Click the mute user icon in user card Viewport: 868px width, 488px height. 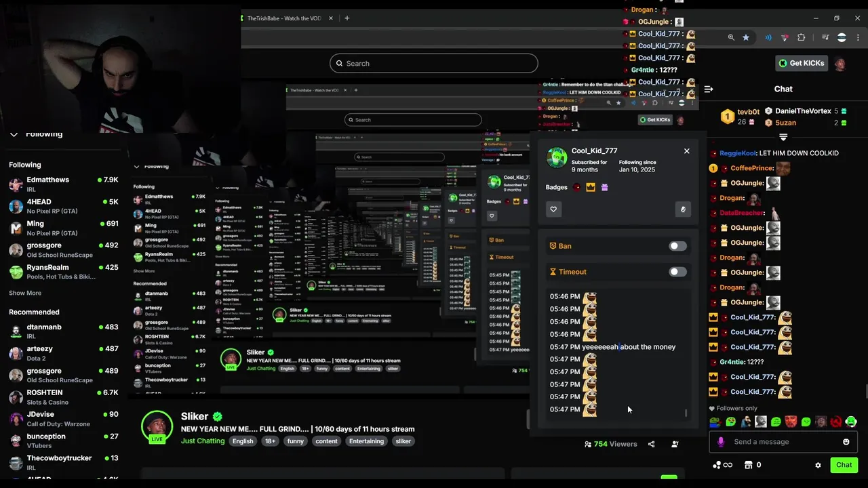point(683,209)
